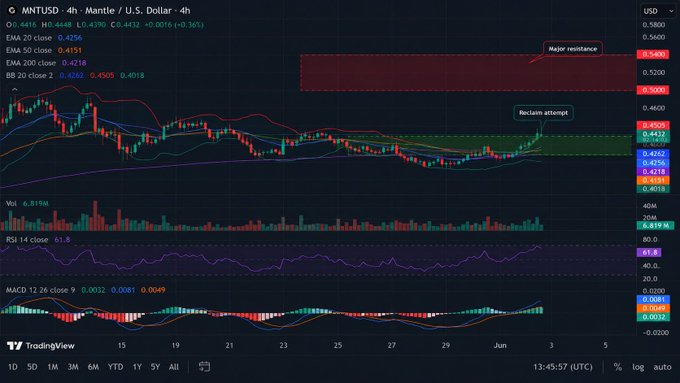Open the USD currency dropdown
The image size is (680, 383).
pos(658,11)
